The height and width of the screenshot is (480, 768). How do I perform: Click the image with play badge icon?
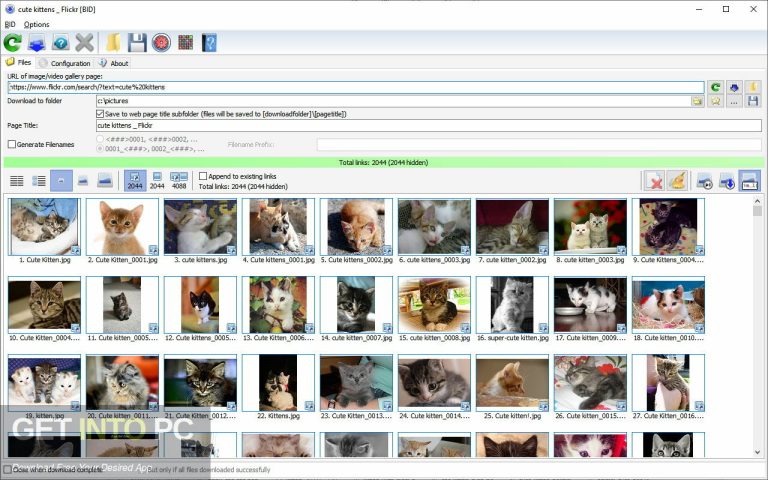(704, 181)
